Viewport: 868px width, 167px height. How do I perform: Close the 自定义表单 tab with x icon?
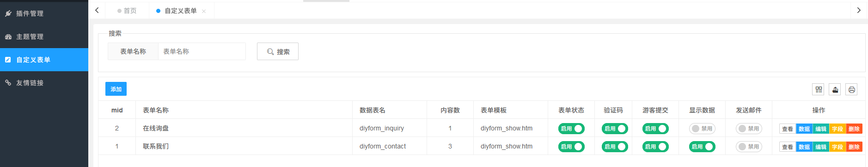coord(204,11)
